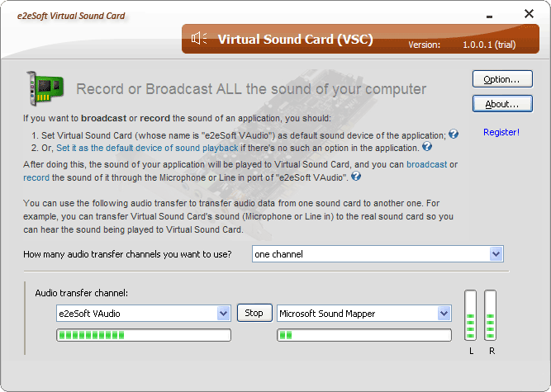Click "How many audio transfer channels" label
This screenshot has height=392, width=551.
(127, 254)
